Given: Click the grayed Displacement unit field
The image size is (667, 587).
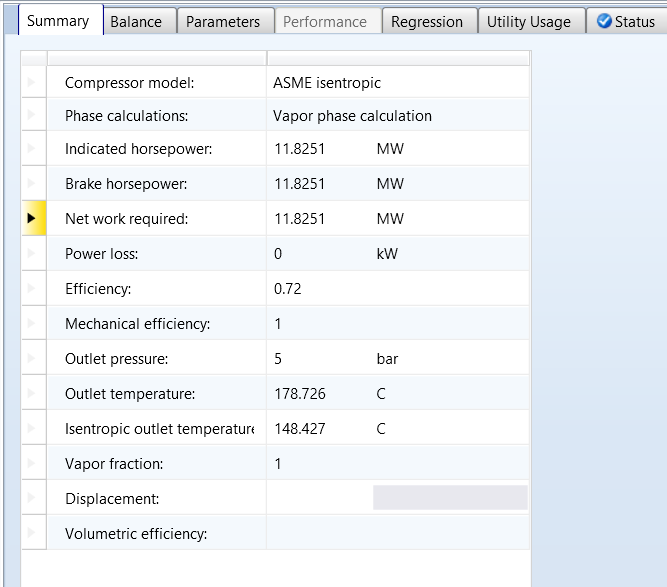Looking at the screenshot, I should (449, 498).
